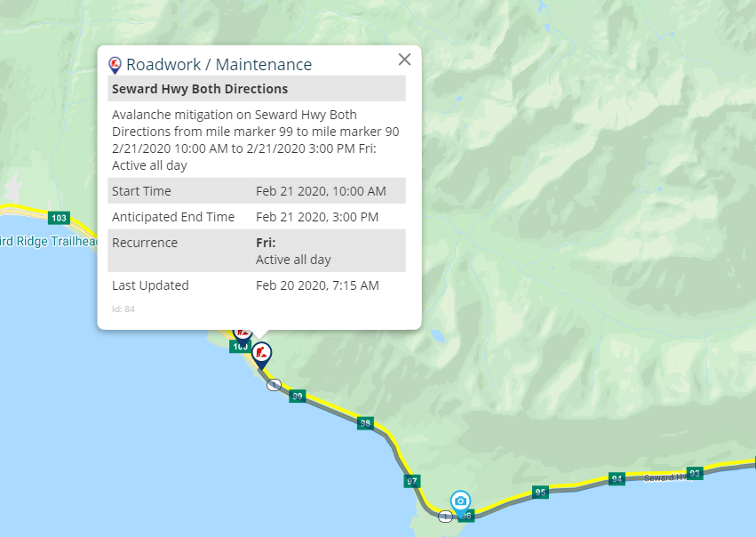756x537 pixels.
Task: Click the roadwork marker near mile 99
Action: (261, 356)
